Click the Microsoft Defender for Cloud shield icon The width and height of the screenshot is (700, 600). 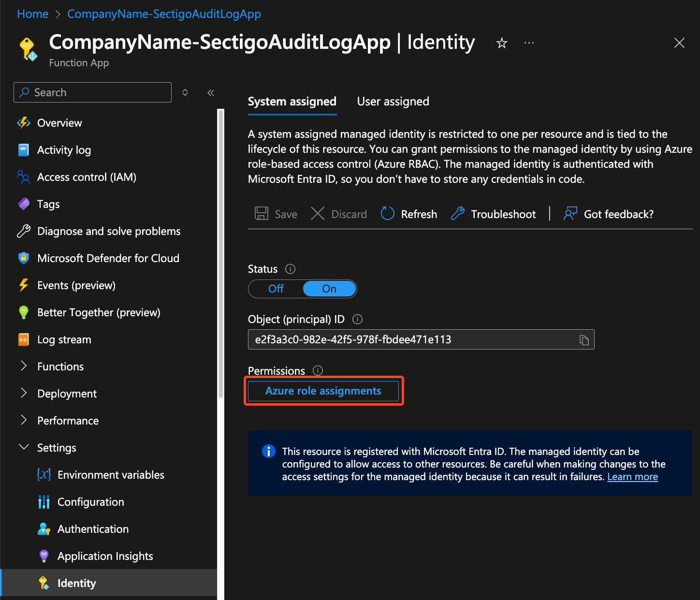tap(24, 258)
